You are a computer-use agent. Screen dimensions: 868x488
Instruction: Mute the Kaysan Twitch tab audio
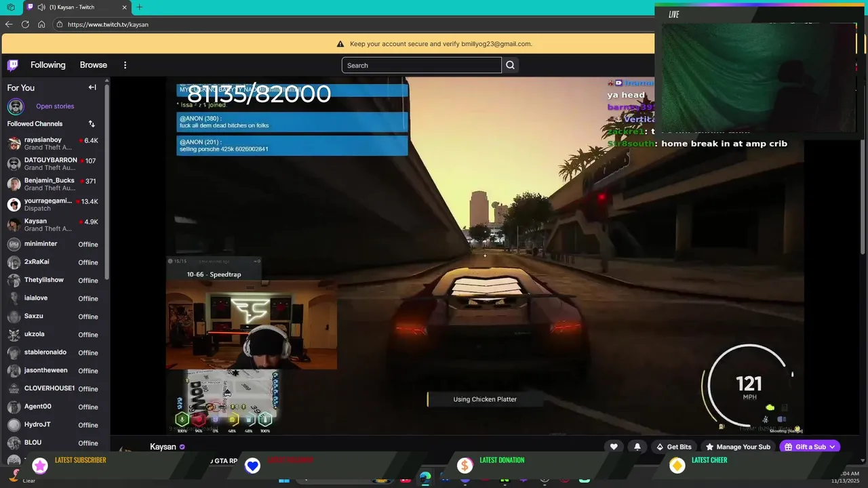coord(41,7)
